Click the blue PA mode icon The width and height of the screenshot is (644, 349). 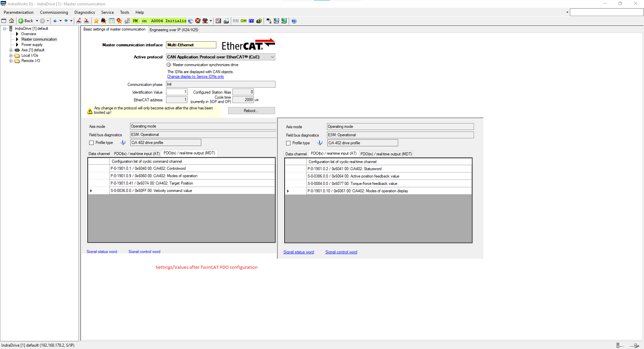point(251,21)
